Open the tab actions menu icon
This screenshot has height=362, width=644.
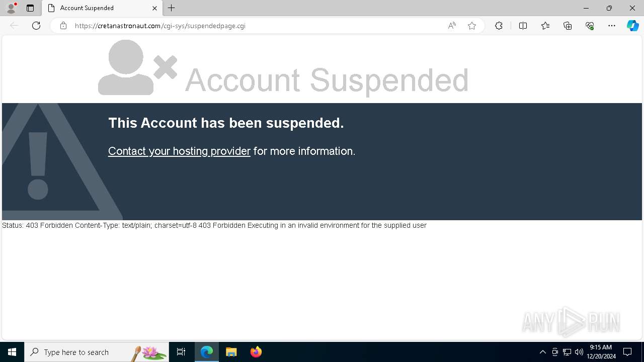click(x=30, y=8)
